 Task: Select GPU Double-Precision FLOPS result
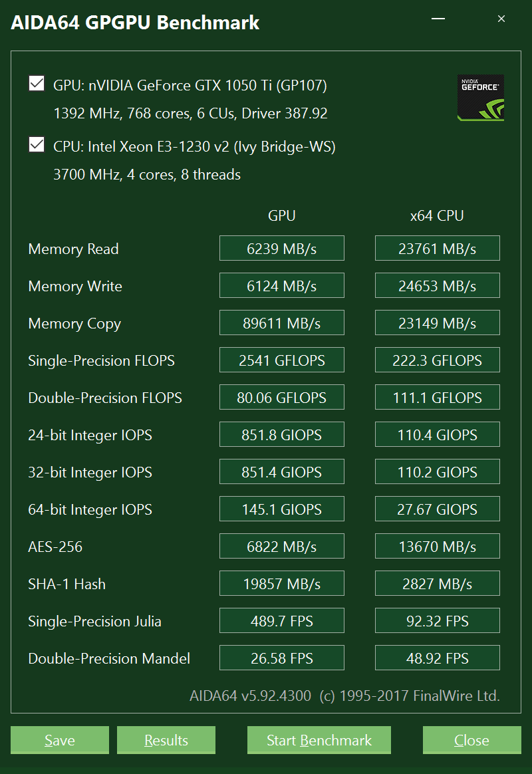coord(282,398)
